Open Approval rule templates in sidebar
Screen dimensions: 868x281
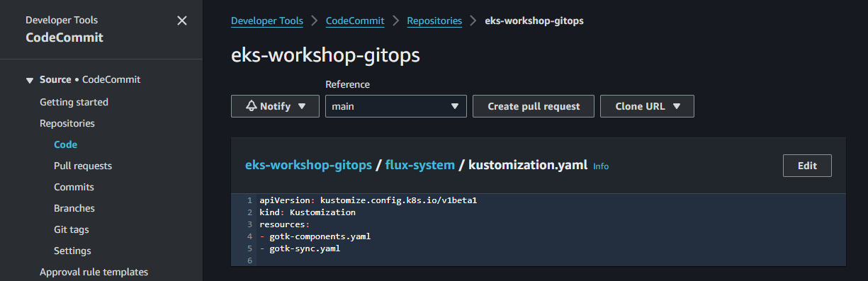[x=94, y=272]
